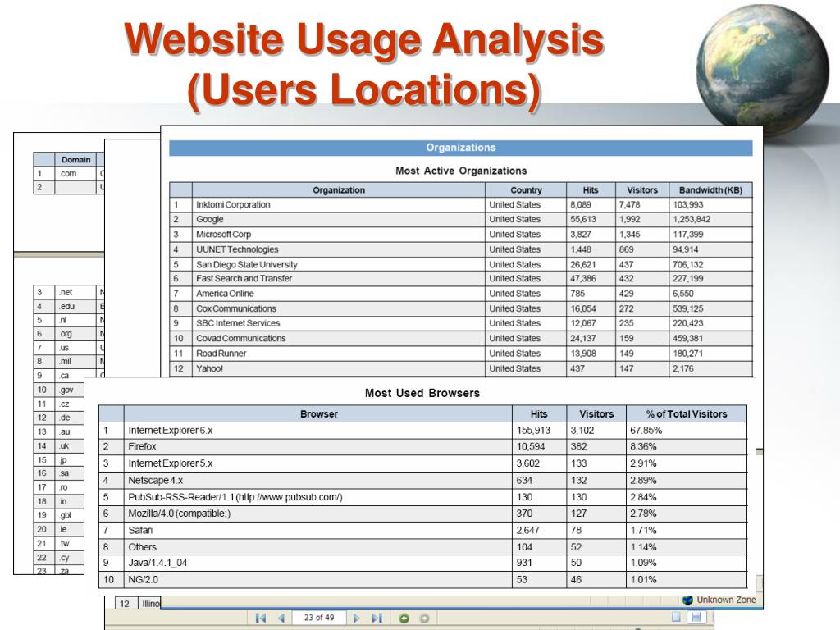
Task: Click the Unknown Zone globe icon
Action: [688, 600]
